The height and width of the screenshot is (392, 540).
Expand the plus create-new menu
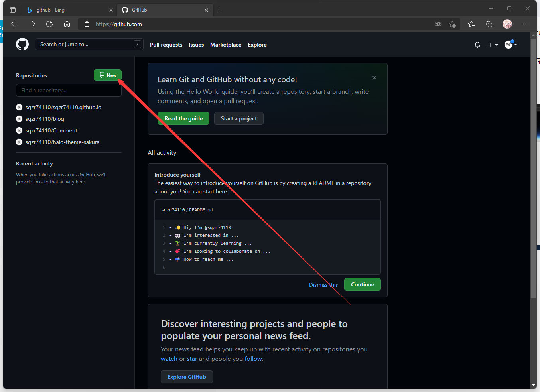click(x=493, y=45)
